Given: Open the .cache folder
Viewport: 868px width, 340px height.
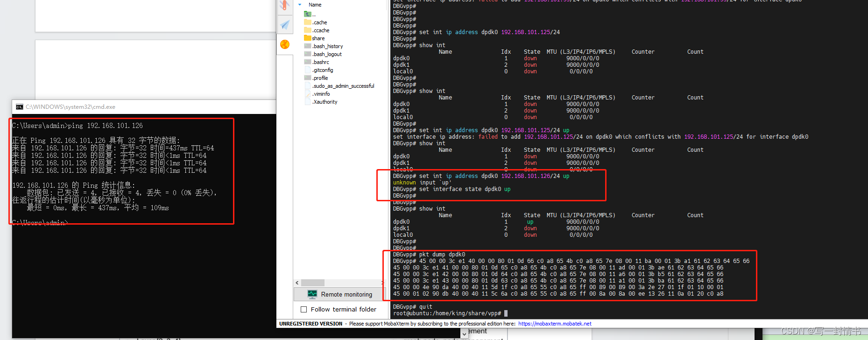Looking at the screenshot, I should (316, 22).
